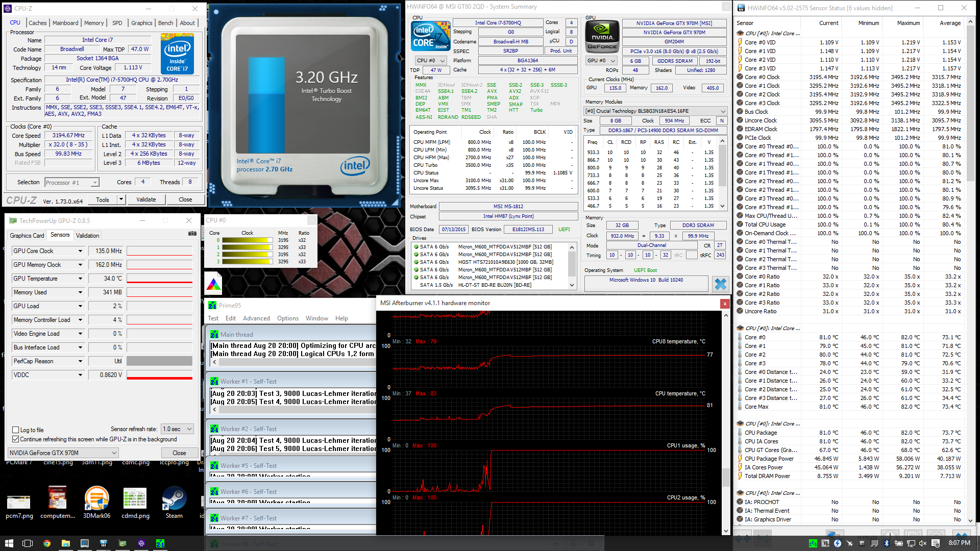Open the Options menu in Prime95
980x551 pixels.
click(288, 318)
